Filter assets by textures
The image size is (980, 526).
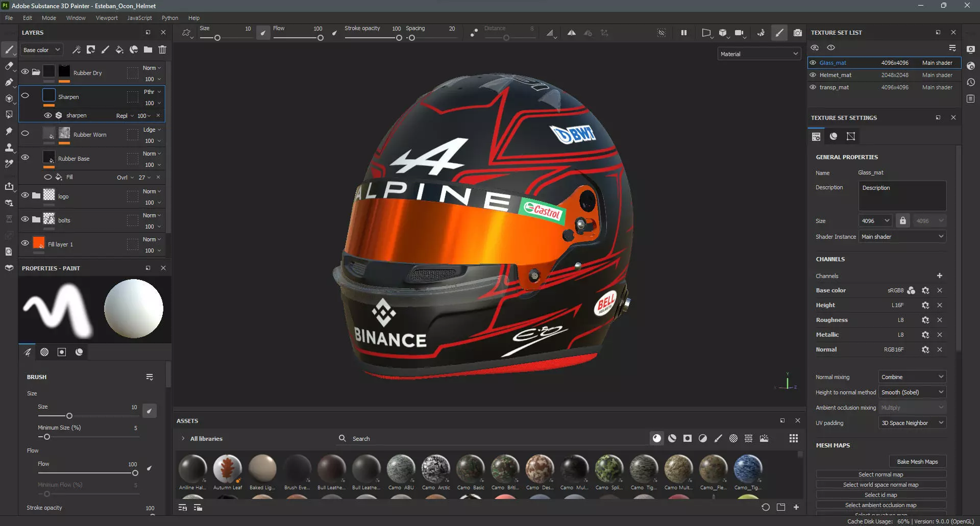coord(749,438)
